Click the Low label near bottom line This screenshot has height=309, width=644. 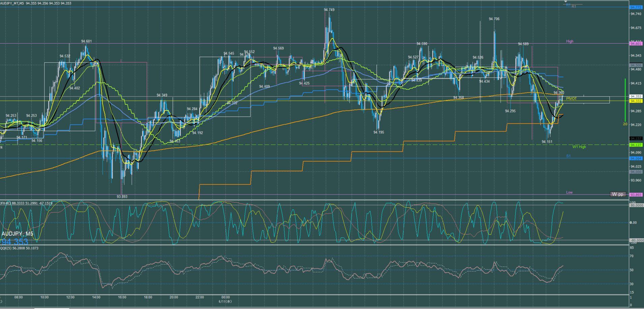coord(569,192)
